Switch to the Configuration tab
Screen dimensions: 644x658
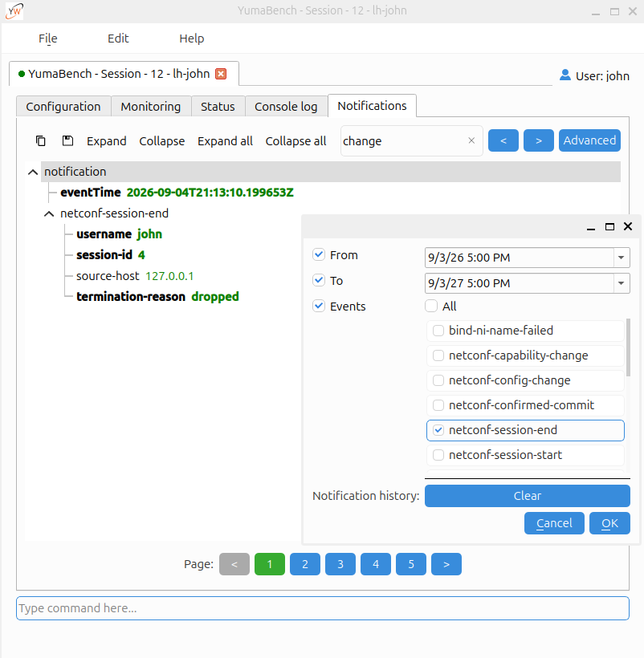coord(63,107)
